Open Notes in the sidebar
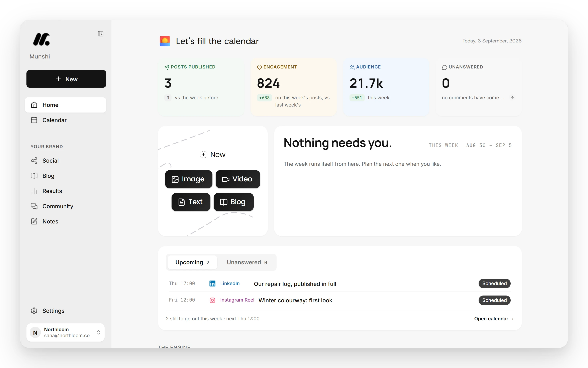Viewport: 588px width, 368px height. click(66, 221)
